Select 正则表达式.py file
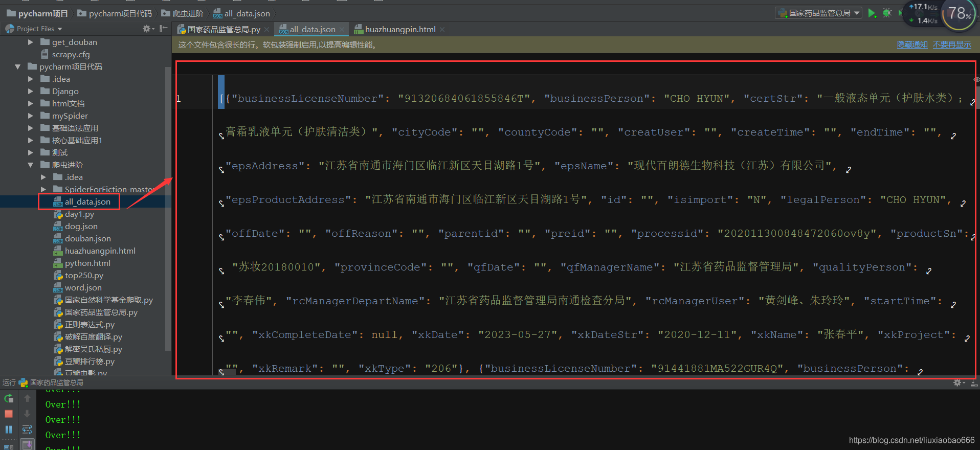Viewport: 980px width, 450px height. pos(84,324)
